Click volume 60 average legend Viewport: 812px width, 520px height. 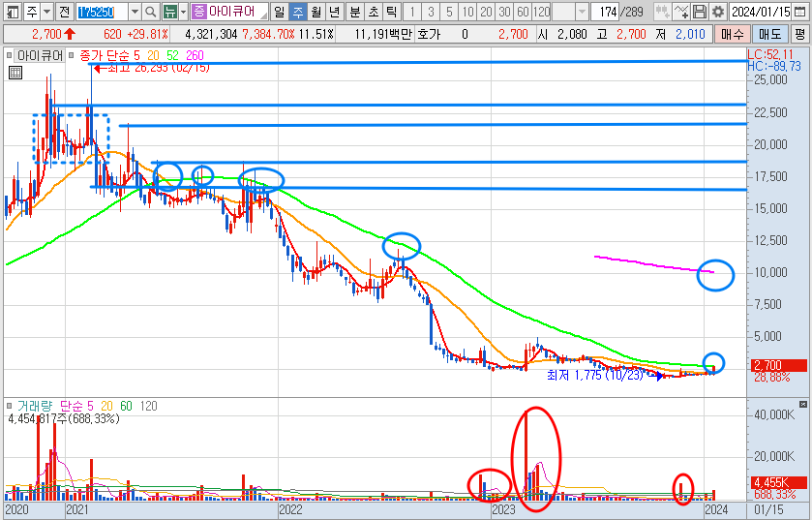[127, 406]
